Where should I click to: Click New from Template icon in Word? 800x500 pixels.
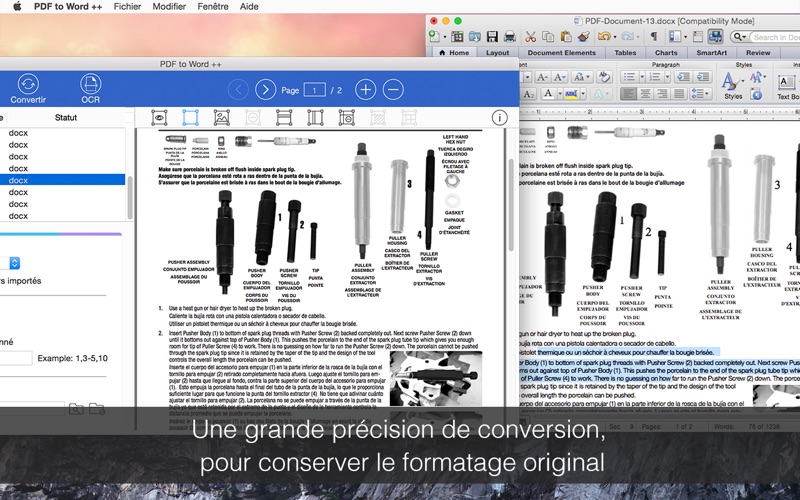coord(457,37)
